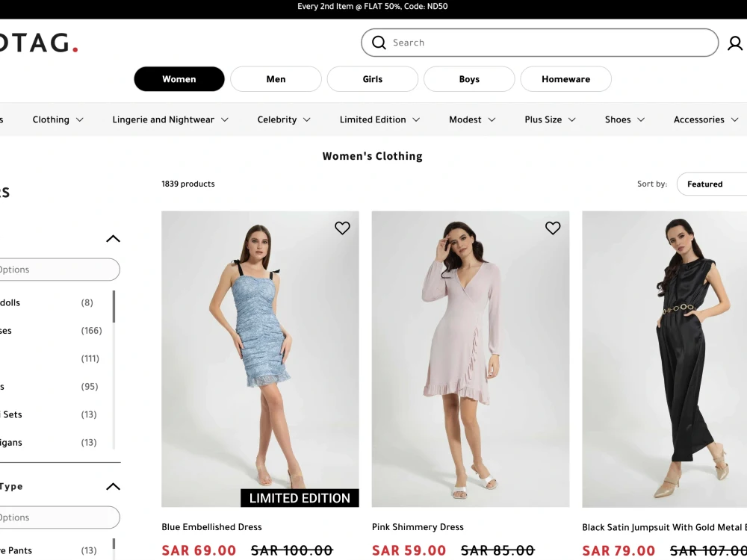
Task: Expand Lingerie and Nightwear menu
Action: tap(170, 119)
